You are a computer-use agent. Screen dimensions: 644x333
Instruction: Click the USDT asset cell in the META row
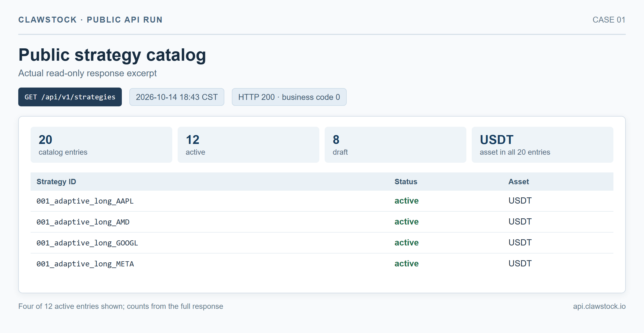tap(520, 263)
